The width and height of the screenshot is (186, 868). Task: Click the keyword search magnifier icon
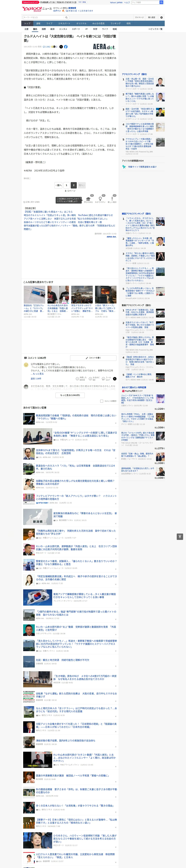coord(66,18)
